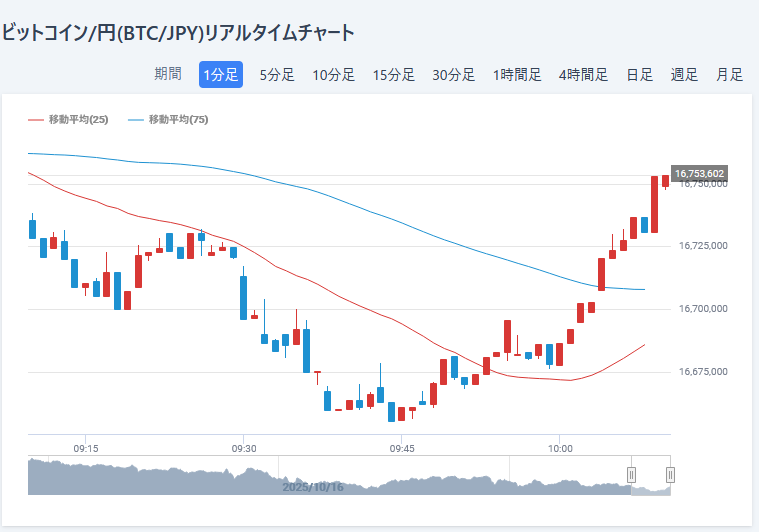Image resolution: width=759 pixels, height=532 pixels.
Task: Hide the 移動平均(75) moving average line
Action: (x=168, y=120)
